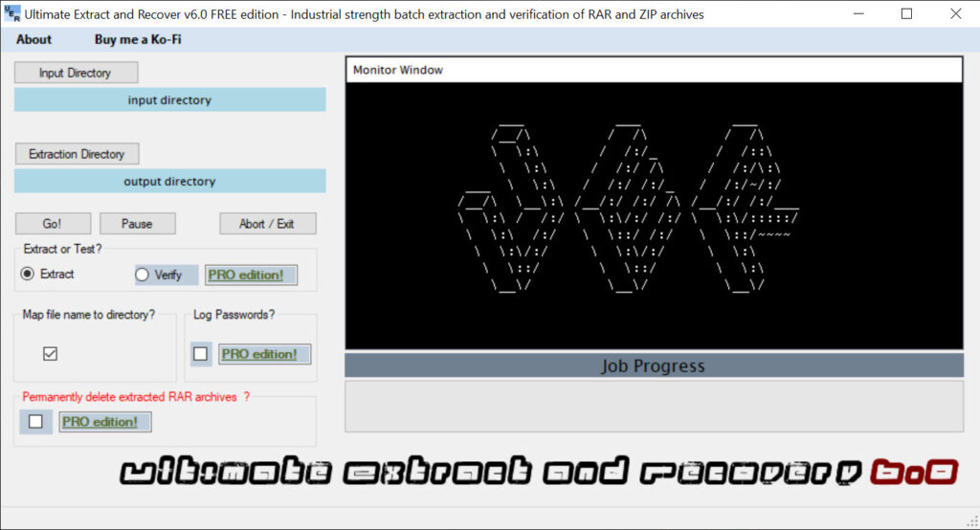
Task: Click the red Permanently delete extracted RAR archives text
Action: pyautogui.click(x=136, y=397)
